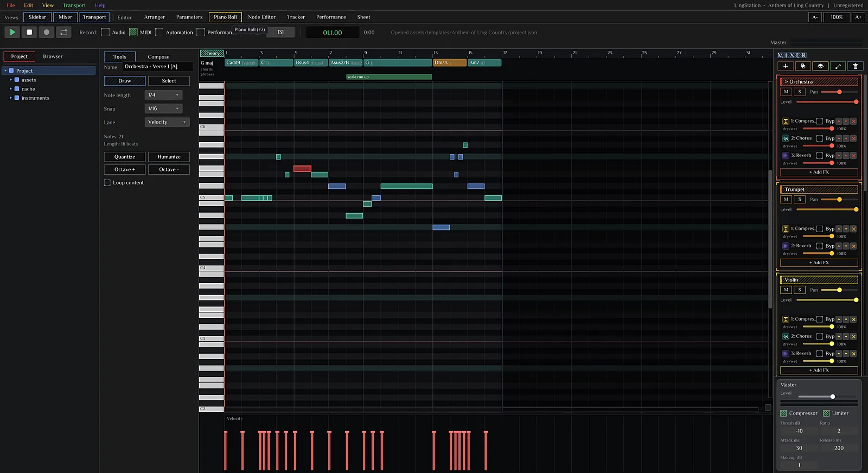Switch to the Compose tab

click(x=158, y=57)
